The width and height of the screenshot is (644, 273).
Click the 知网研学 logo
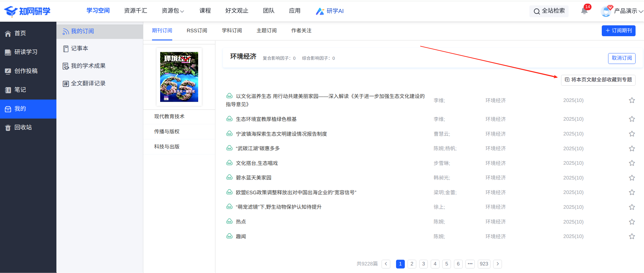[27, 11]
